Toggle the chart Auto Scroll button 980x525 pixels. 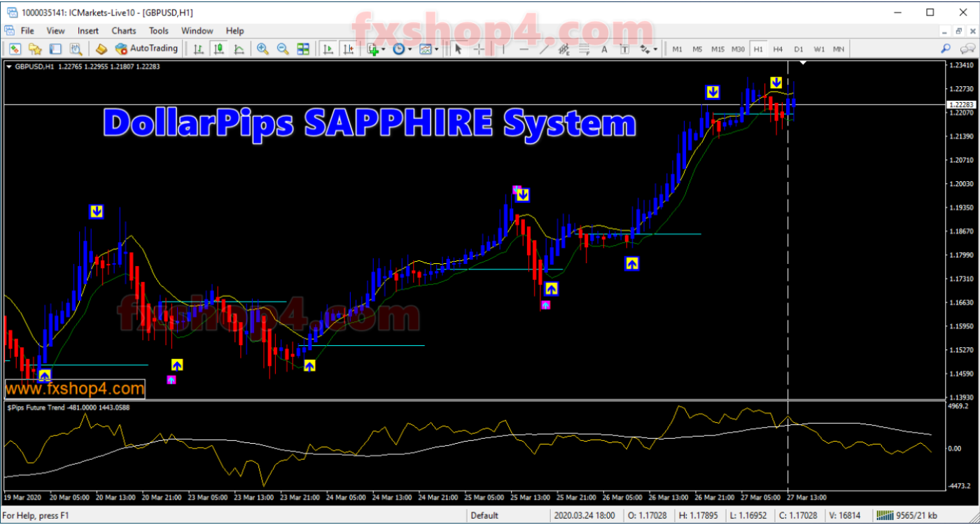pos(328,49)
